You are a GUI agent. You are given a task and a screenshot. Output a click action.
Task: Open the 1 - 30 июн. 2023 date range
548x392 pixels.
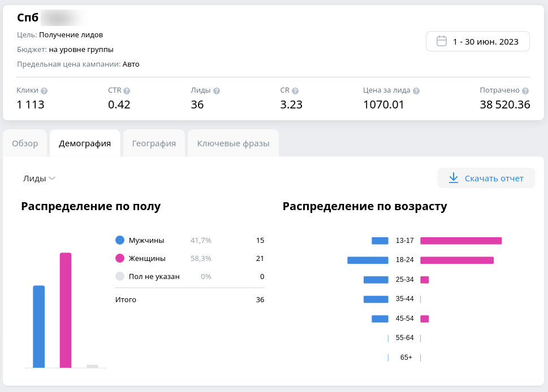(x=478, y=41)
